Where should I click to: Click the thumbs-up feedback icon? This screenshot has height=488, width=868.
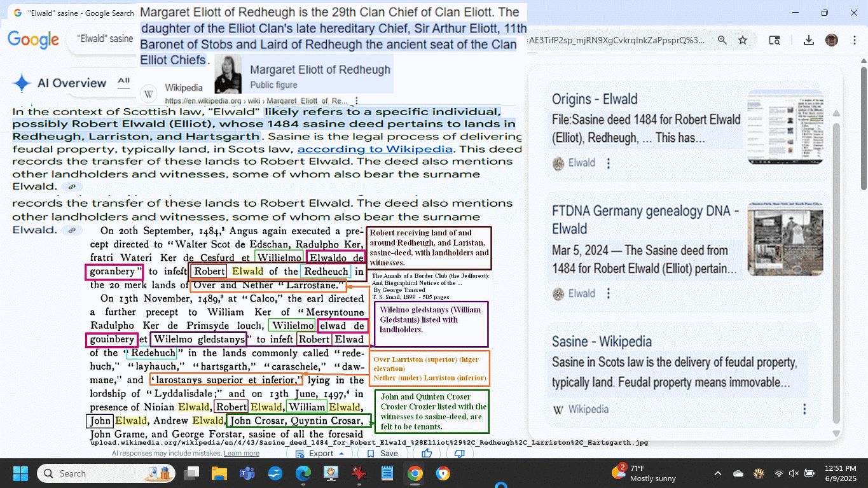[x=427, y=453]
